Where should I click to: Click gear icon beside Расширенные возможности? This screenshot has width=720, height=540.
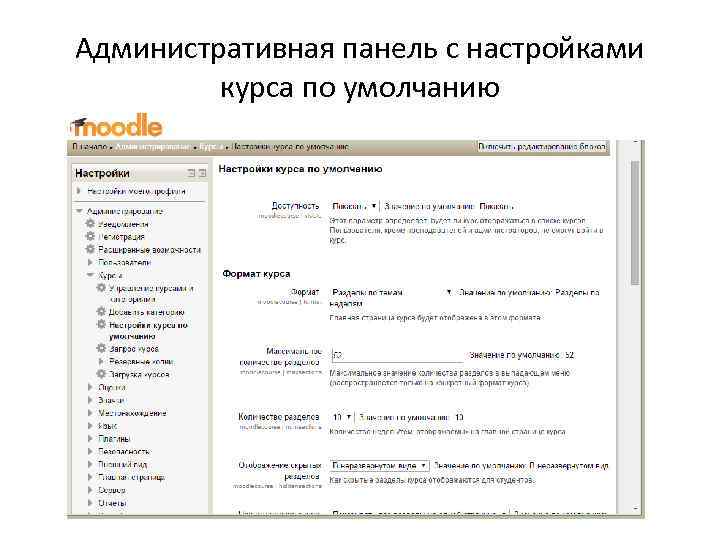[x=90, y=249]
